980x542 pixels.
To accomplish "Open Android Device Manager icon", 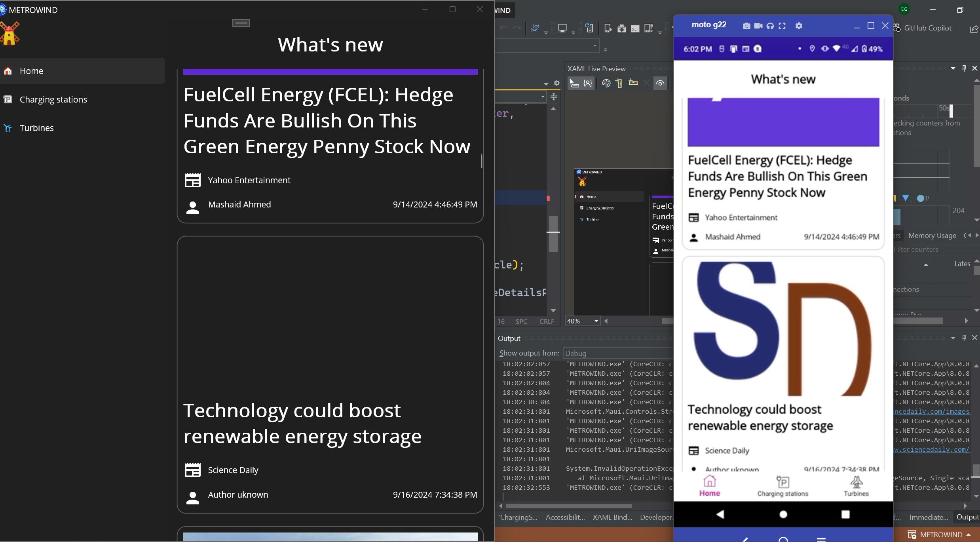I will (608, 28).
